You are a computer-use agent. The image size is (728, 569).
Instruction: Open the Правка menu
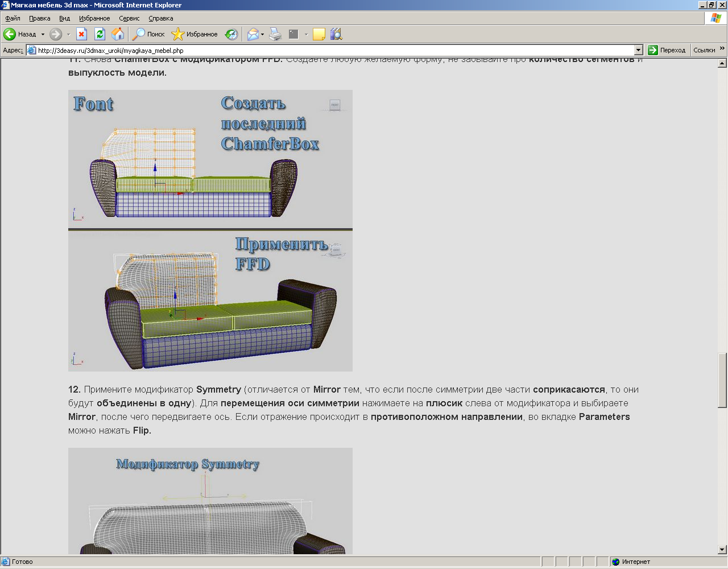coord(40,18)
